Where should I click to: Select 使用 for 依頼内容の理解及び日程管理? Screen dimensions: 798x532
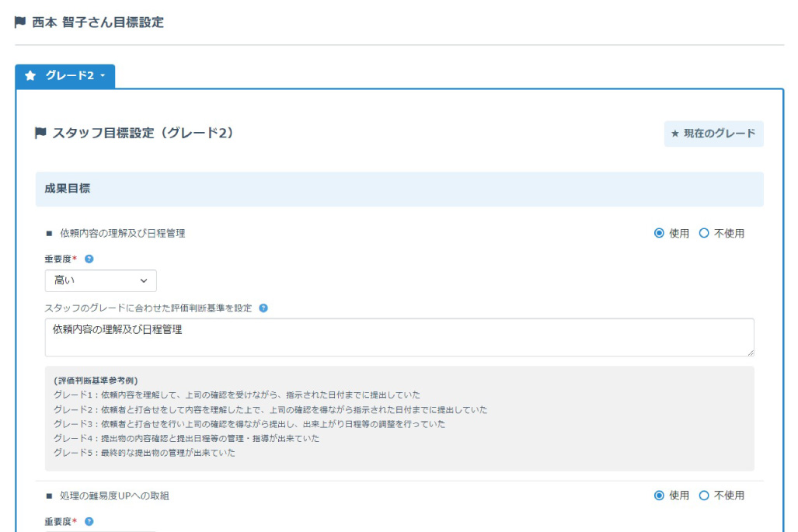click(x=659, y=233)
